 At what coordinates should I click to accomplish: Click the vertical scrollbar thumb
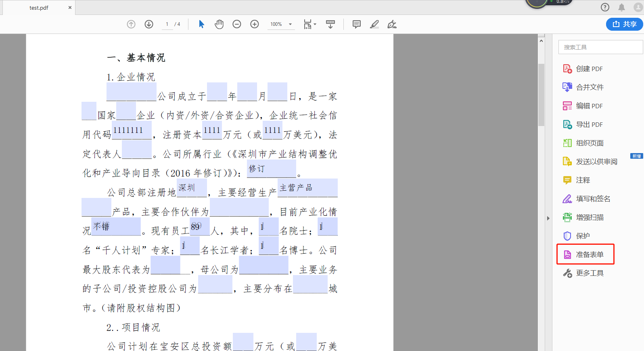pos(541,95)
